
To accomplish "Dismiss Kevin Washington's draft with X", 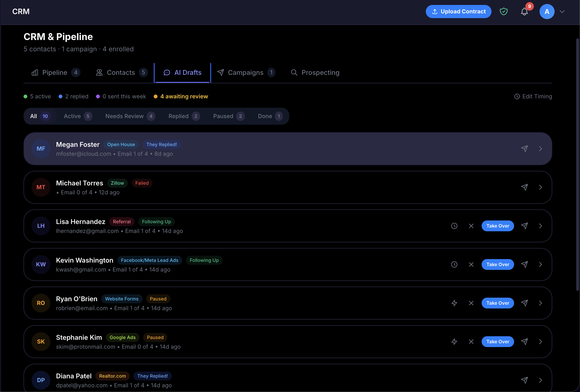I will tap(471, 264).
